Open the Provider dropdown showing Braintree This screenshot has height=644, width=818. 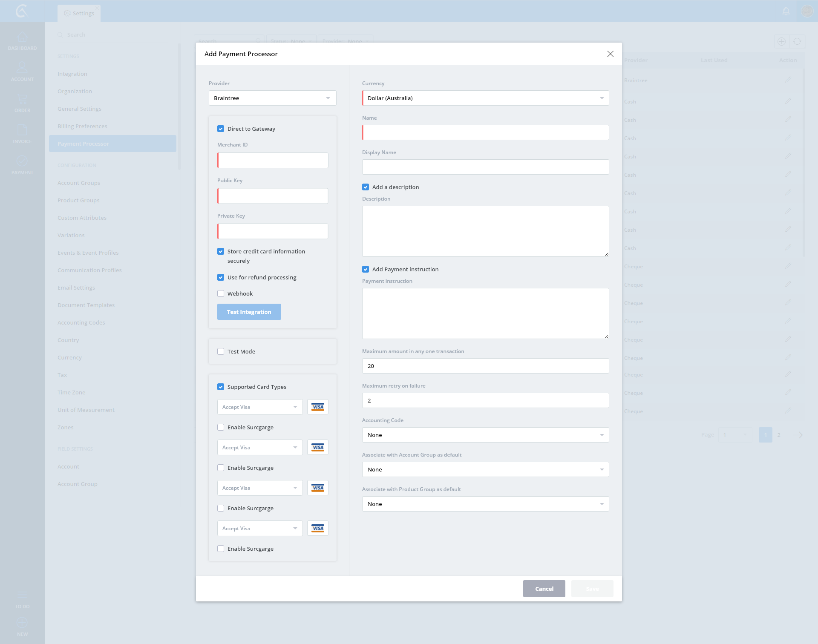pyautogui.click(x=273, y=98)
